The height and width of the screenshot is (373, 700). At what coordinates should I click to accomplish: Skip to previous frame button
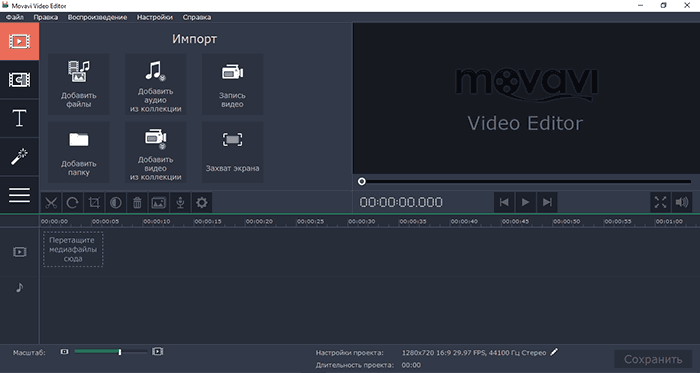tap(504, 203)
